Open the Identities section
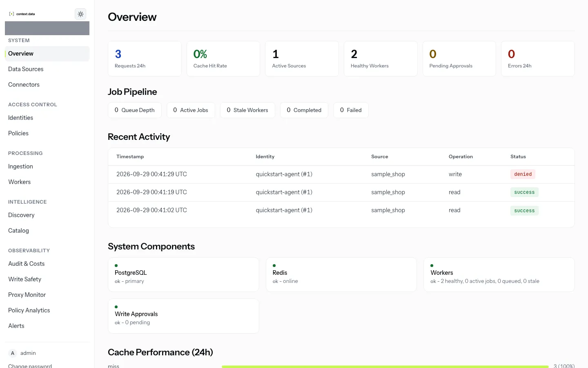The image size is (588, 368). click(47, 118)
